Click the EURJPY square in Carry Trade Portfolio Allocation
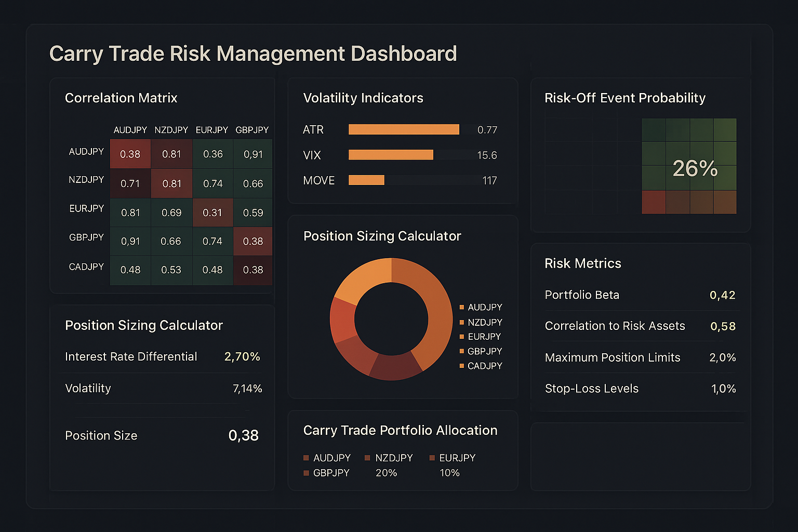 point(432,458)
